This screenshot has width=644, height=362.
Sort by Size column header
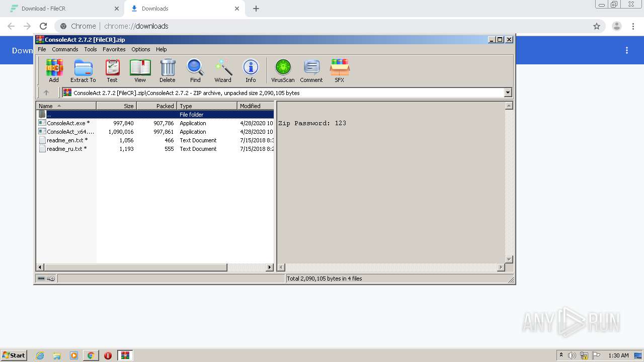tap(116, 106)
